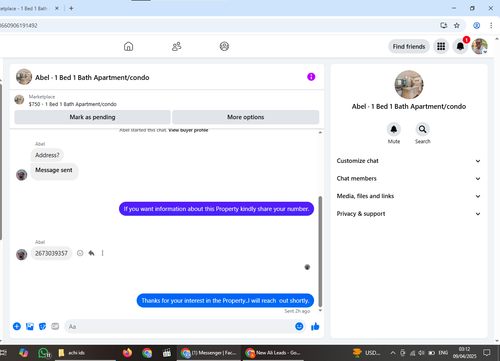500x361 pixels.
Task: Open Firefox from the taskbar
Action: coord(127,353)
